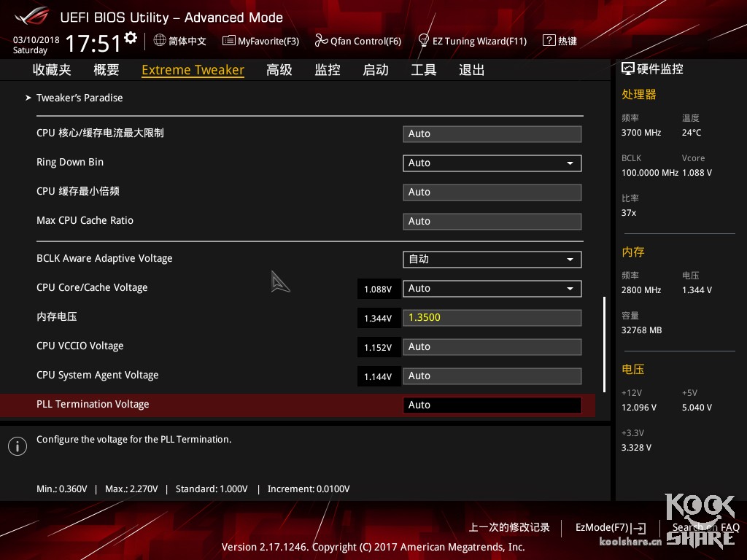The image size is (747, 560).
Task: Open the Ring Down Bin dropdown
Action: pyautogui.click(x=570, y=163)
